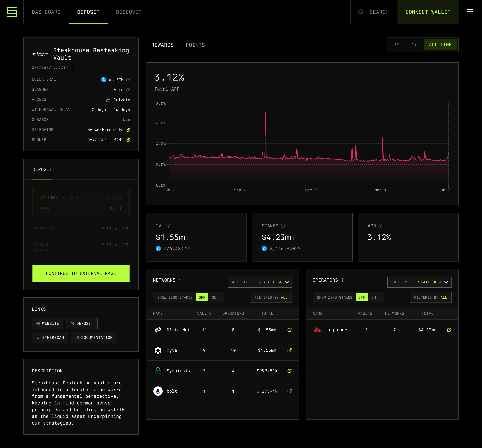Open the Website link
The width and height of the screenshot is (482, 448).
pyautogui.click(x=48, y=323)
